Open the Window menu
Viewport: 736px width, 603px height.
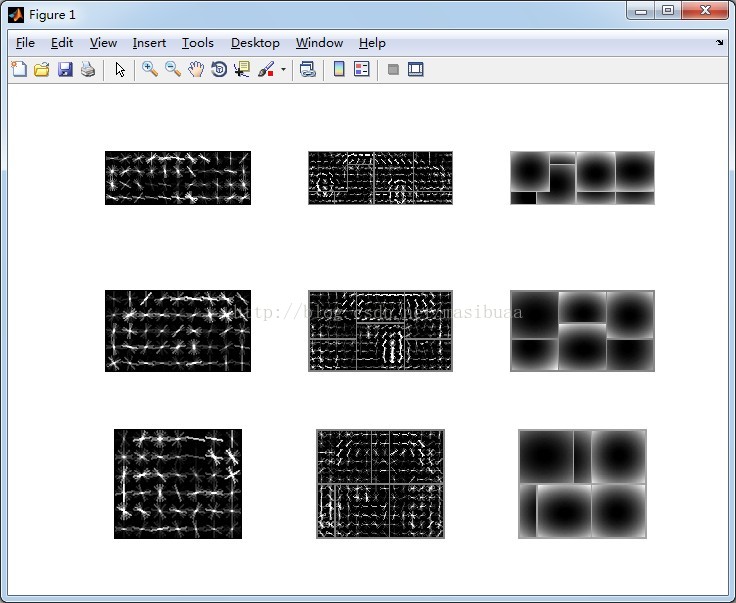tap(319, 43)
